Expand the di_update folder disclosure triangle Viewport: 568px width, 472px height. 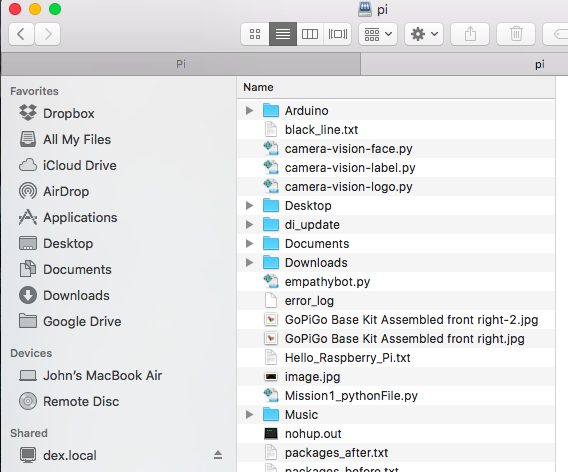pos(249,225)
